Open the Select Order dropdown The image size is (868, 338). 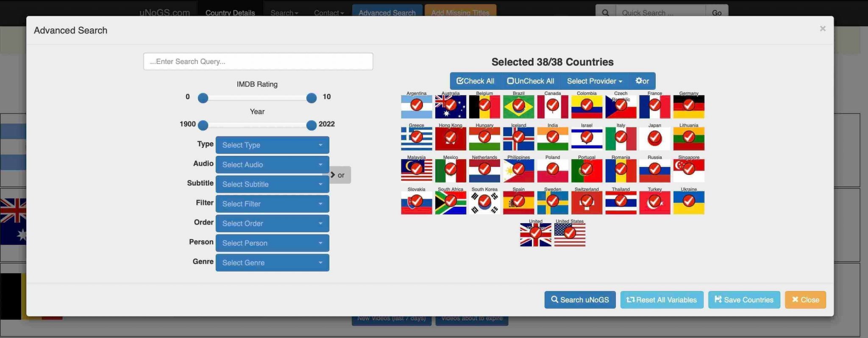click(272, 224)
